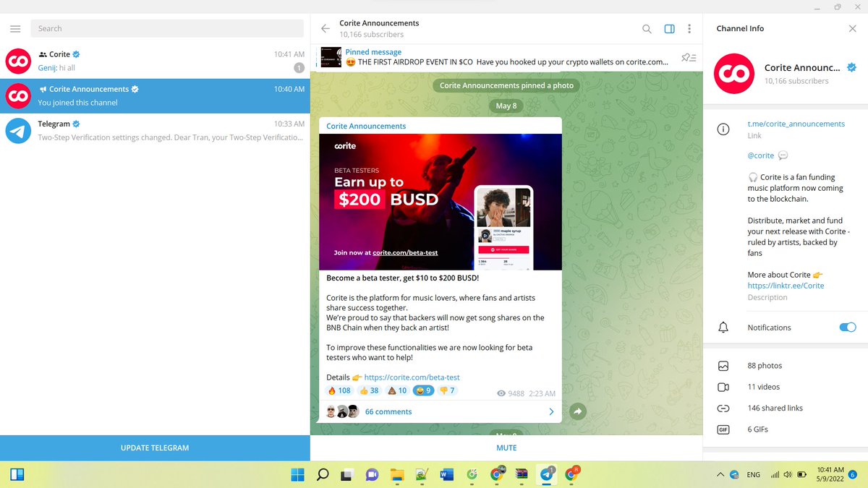Click the Telegram taskbar icon
868x488 pixels.
coord(546,475)
